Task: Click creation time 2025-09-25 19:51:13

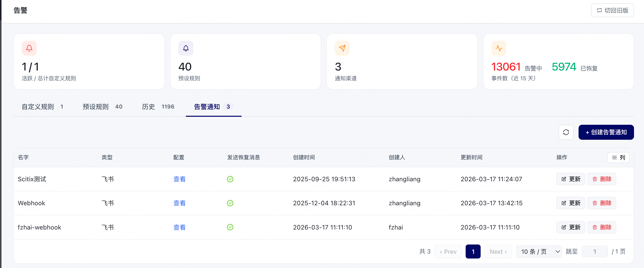Action: [x=324, y=179]
